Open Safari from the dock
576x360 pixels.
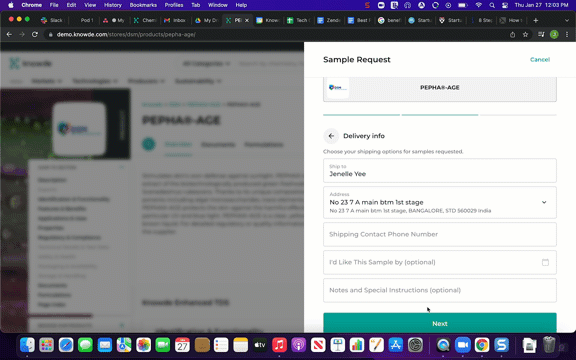click(66, 345)
